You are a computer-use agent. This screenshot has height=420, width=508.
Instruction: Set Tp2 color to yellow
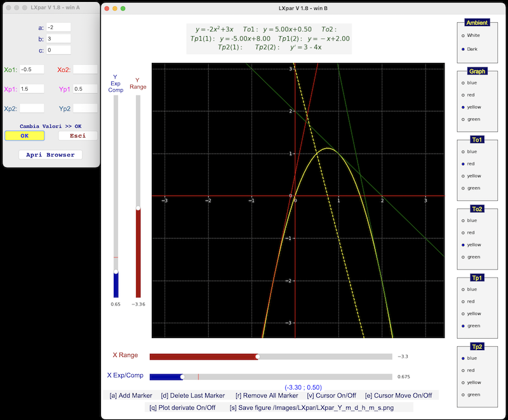(463, 383)
